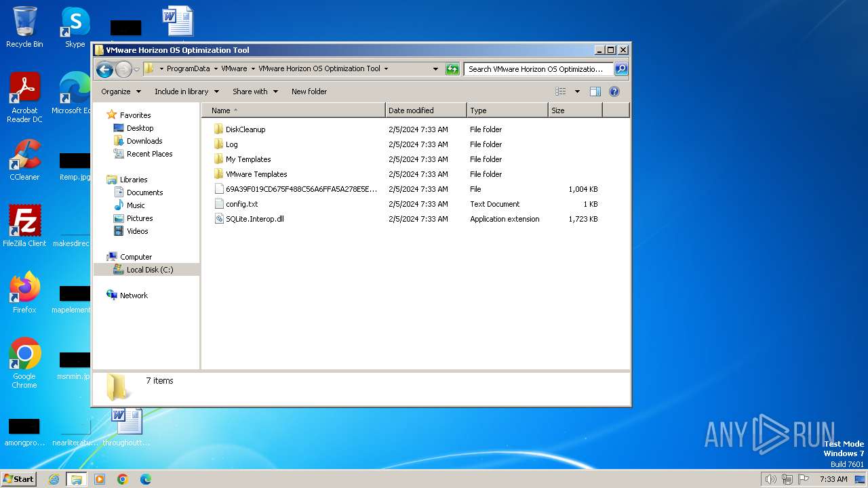Click VMware in the address breadcrumb
The width and height of the screenshot is (868, 488).
click(234, 68)
